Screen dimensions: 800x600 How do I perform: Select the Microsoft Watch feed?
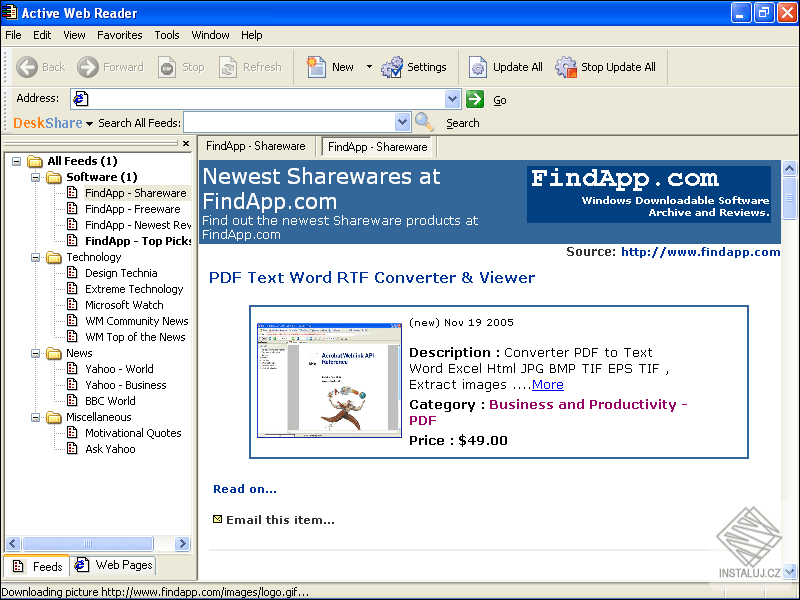pyautogui.click(x=124, y=305)
